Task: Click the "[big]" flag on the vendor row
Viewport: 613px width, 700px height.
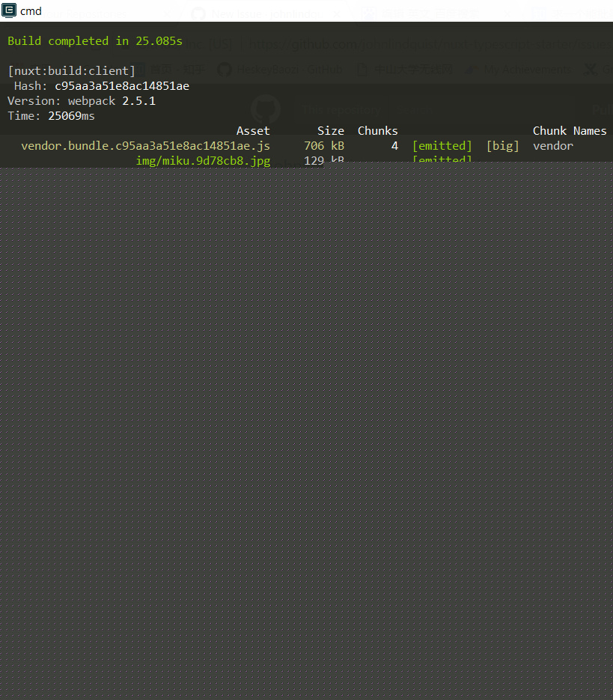Action: tap(503, 146)
